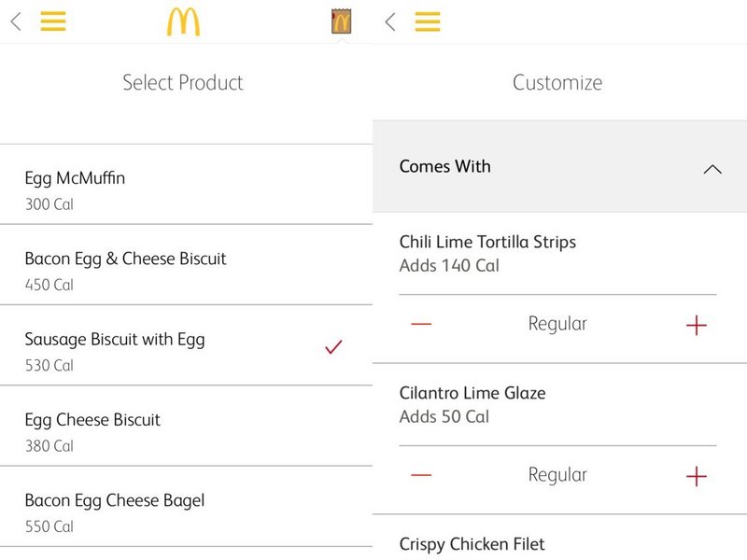Open hamburger menu on Customize screen
747x560 pixels.
point(428,21)
